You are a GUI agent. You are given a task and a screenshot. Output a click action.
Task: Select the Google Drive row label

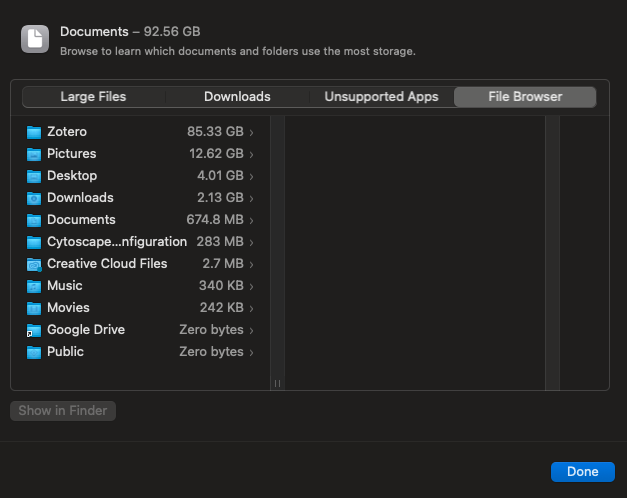click(x=86, y=330)
